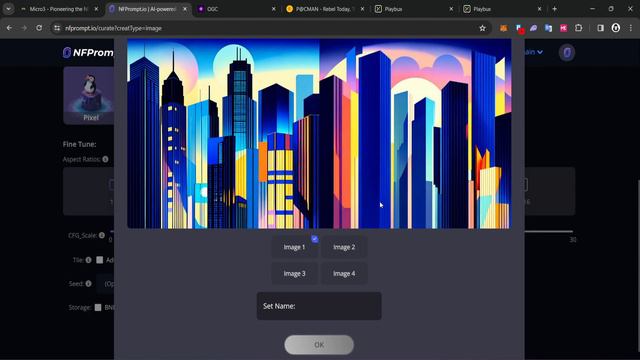The height and width of the screenshot is (360, 640).
Task: Enable the Tile checkbox
Action: (100, 260)
